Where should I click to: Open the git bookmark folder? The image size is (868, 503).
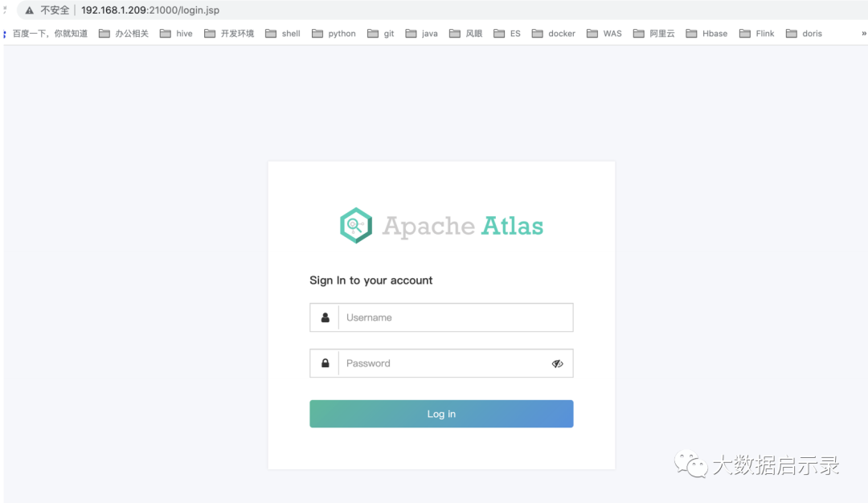tap(380, 34)
